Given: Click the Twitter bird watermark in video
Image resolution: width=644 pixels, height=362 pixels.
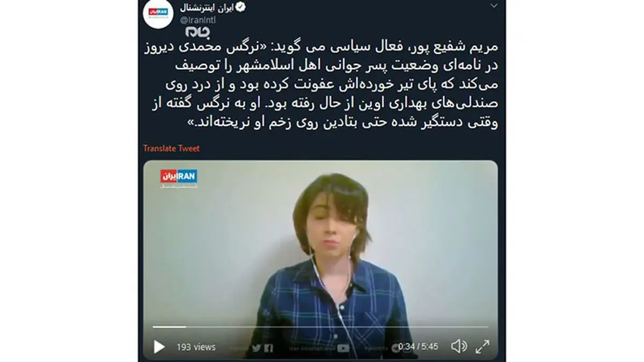Looking at the screenshot, I should [x=257, y=348].
